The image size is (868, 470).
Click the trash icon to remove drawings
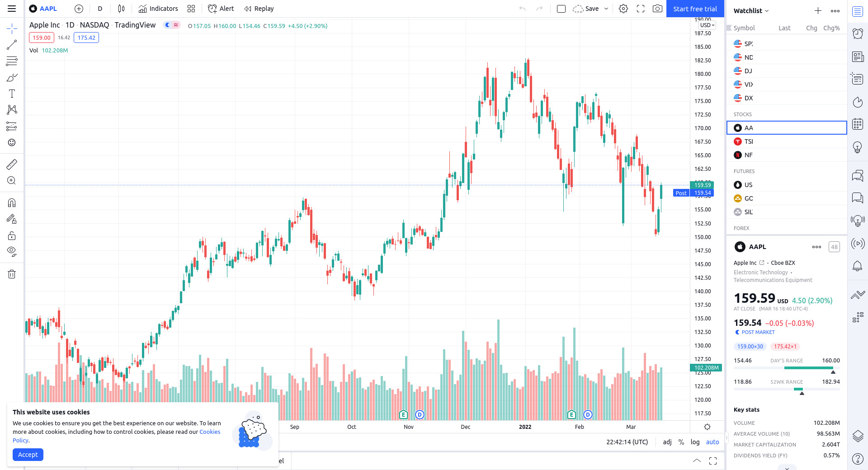[x=12, y=274]
